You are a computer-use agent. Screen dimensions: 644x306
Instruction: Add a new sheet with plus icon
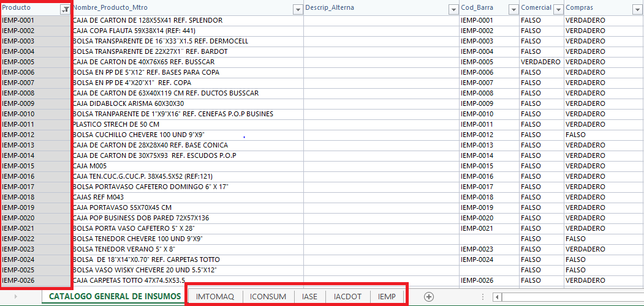tap(429, 297)
